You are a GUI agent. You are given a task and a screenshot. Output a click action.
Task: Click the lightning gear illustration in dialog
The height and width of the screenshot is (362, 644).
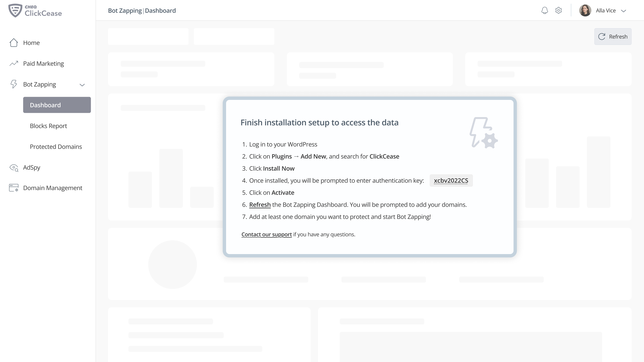click(x=484, y=133)
